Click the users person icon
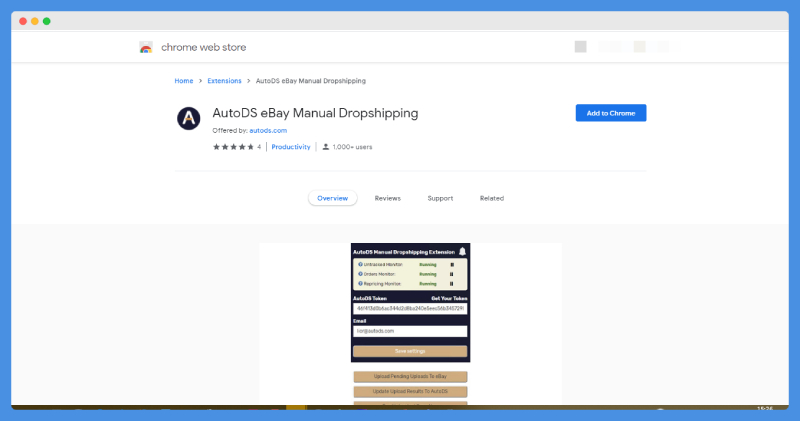Screen dimensions: 800x421 (x=326, y=147)
